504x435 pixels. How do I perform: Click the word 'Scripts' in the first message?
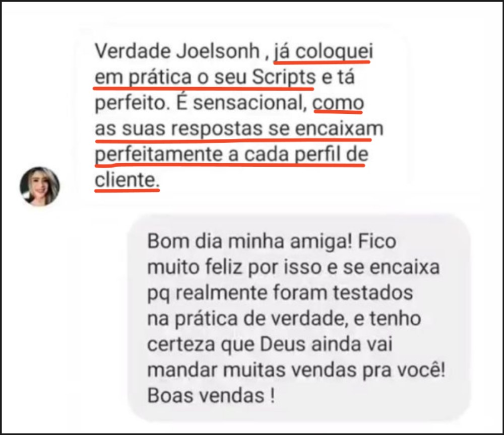click(284, 78)
